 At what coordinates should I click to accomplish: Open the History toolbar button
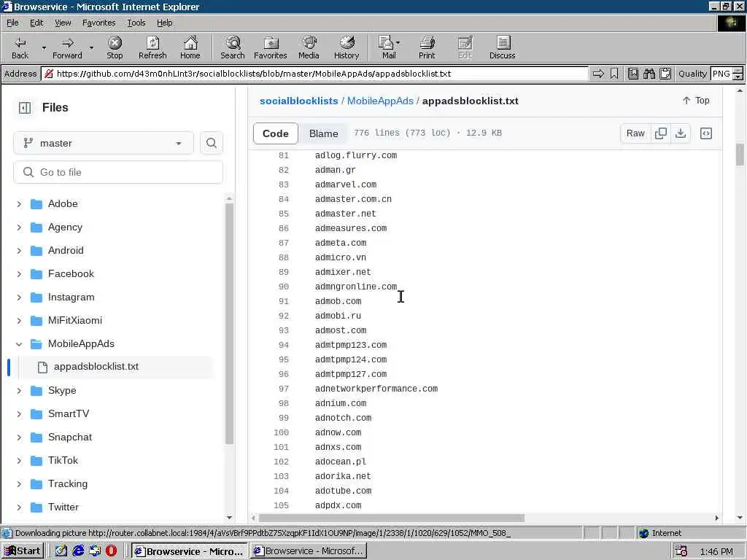pos(347,47)
